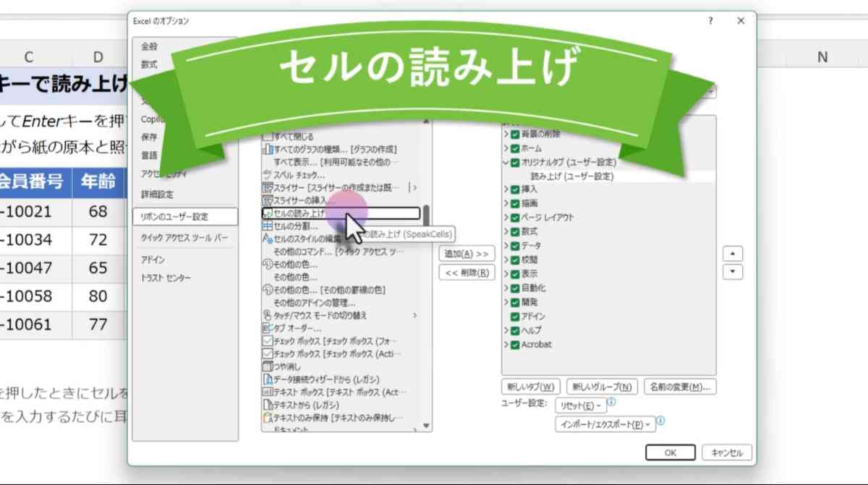Select その他の罫線の色 command icon
Viewport: 868px width, 485px height.
tap(267, 290)
